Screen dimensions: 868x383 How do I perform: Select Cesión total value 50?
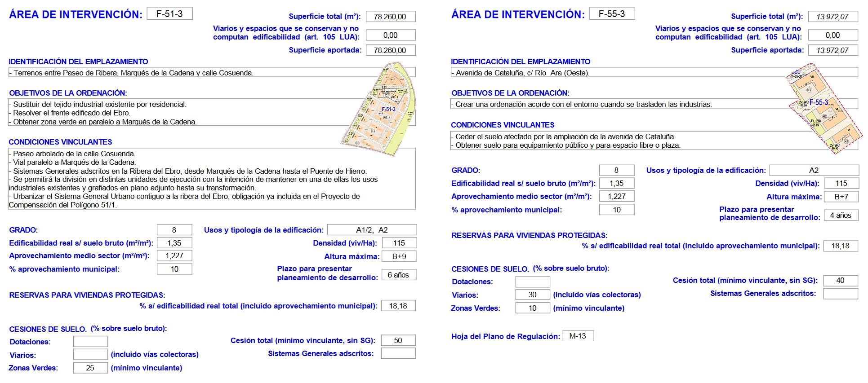click(x=398, y=340)
